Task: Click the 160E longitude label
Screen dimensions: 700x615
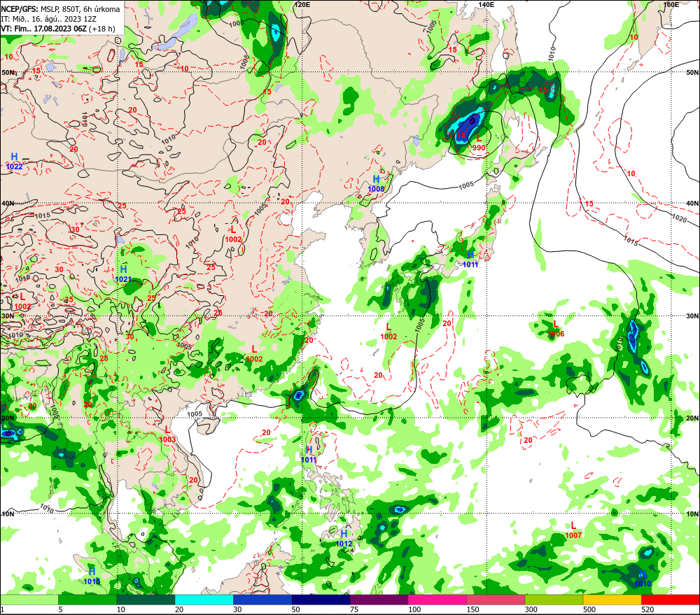Action: pyautogui.click(x=671, y=4)
